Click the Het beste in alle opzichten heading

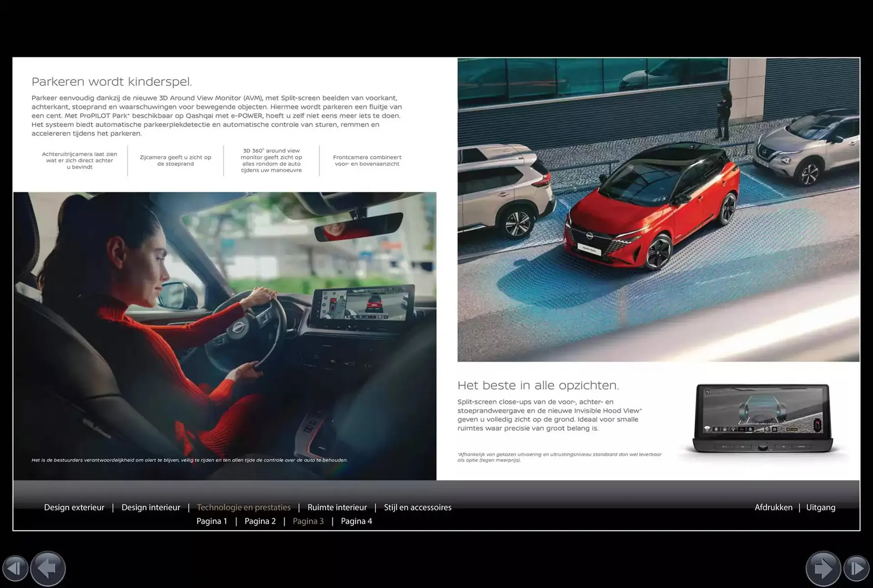coord(538,385)
